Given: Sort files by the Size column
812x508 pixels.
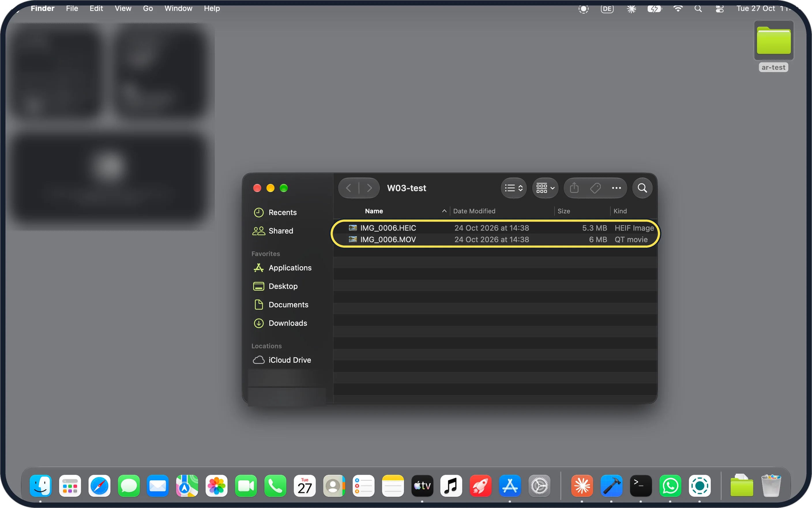Looking at the screenshot, I should tap(563, 211).
